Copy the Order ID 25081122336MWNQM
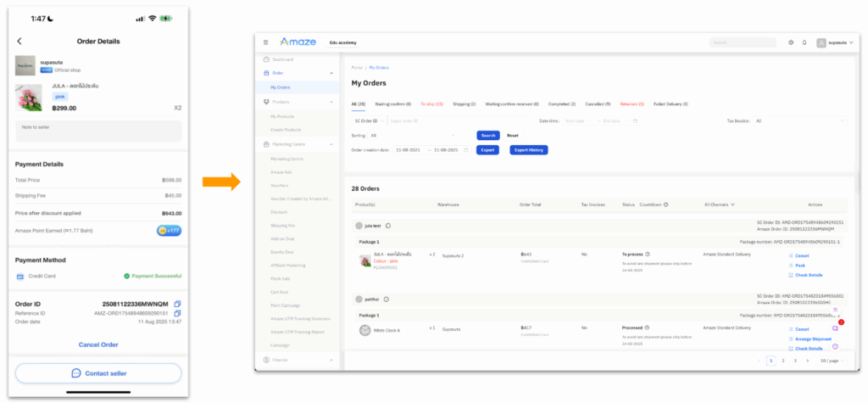868x403 pixels. point(177,303)
